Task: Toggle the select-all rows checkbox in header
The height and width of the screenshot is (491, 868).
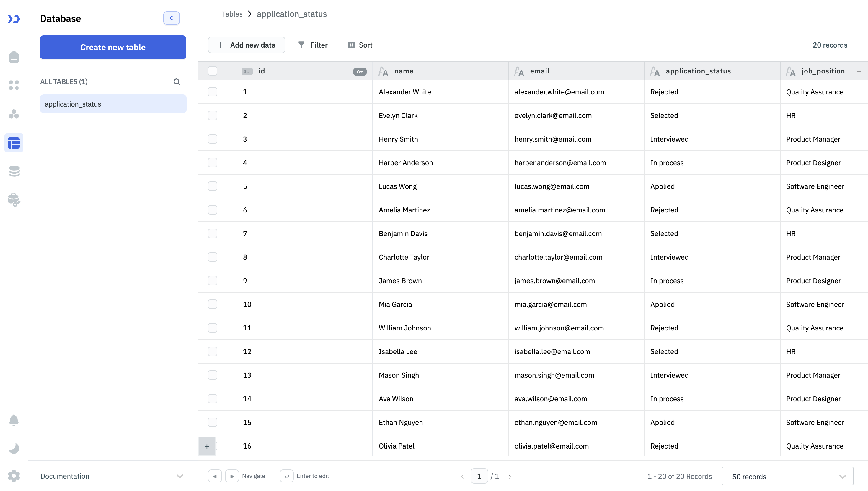Action: [213, 71]
